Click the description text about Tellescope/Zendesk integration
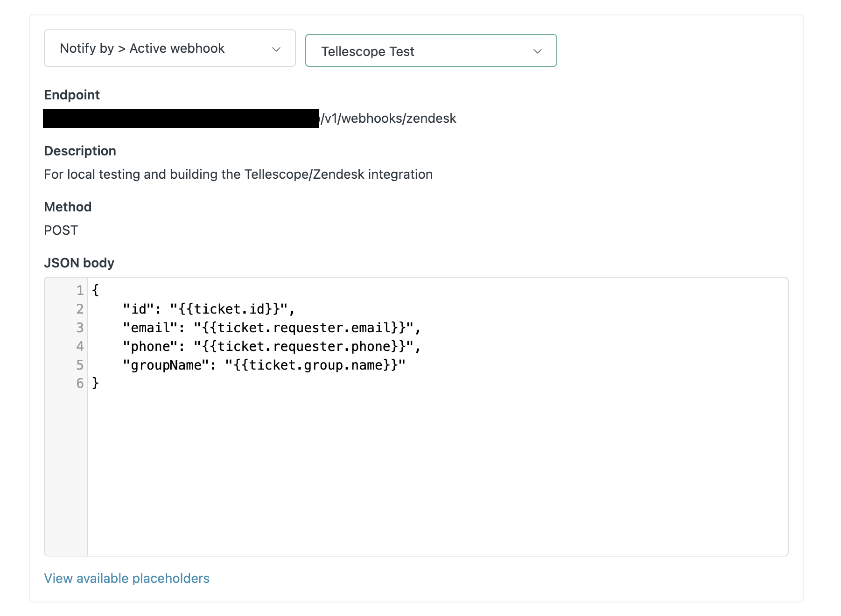The image size is (841, 616). click(238, 174)
